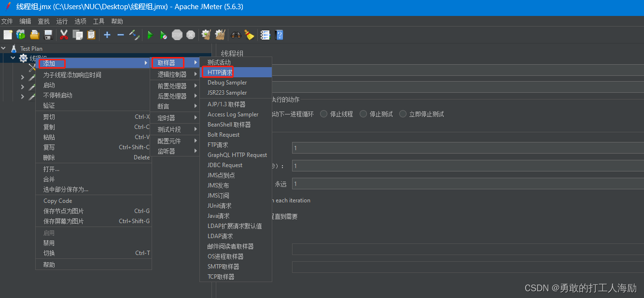Open the 选项 menu
644x298 pixels.
point(80,21)
